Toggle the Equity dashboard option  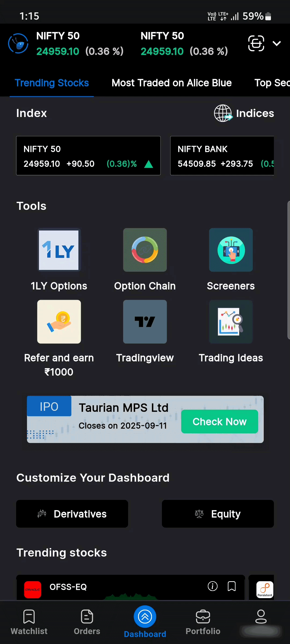tap(218, 514)
